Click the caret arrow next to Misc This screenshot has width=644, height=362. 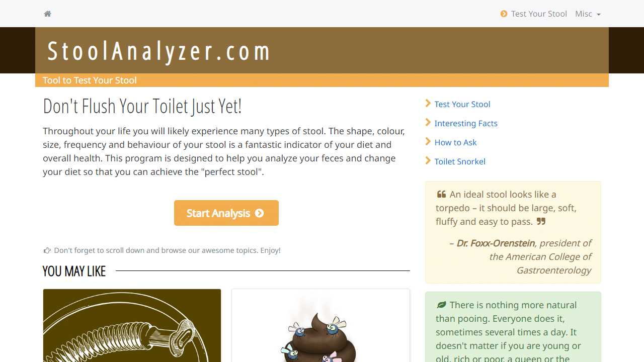[x=598, y=15]
